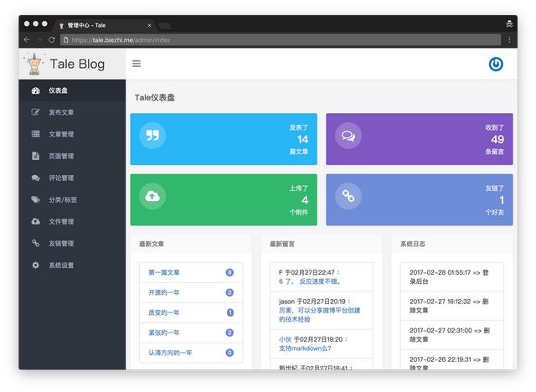The image size is (536, 392).
Task: Click the blue power logout icon
Action: pyautogui.click(x=496, y=64)
